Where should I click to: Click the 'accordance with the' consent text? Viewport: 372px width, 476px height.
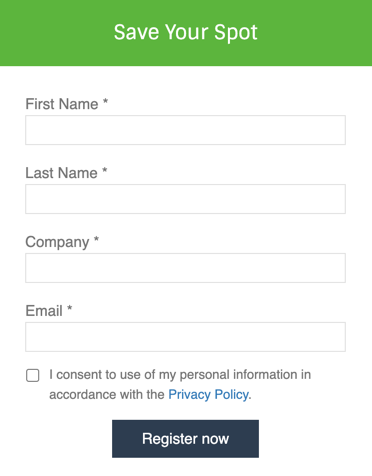pyautogui.click(x=107, y=395)
